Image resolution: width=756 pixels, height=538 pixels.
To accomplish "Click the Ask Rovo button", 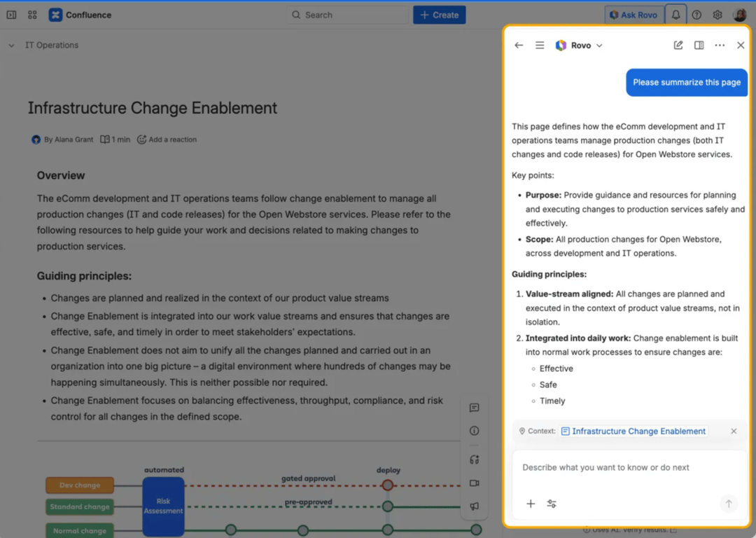I will (633, 15).
